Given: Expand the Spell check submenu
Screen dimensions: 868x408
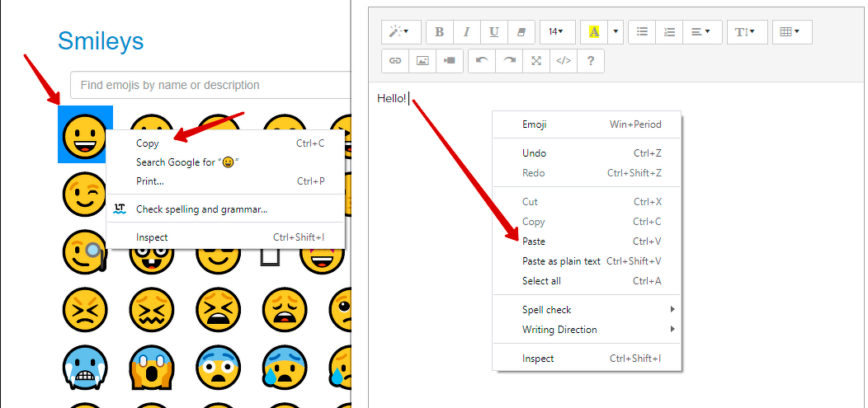Looking at the screenshot, I should (x=587, y=310).
